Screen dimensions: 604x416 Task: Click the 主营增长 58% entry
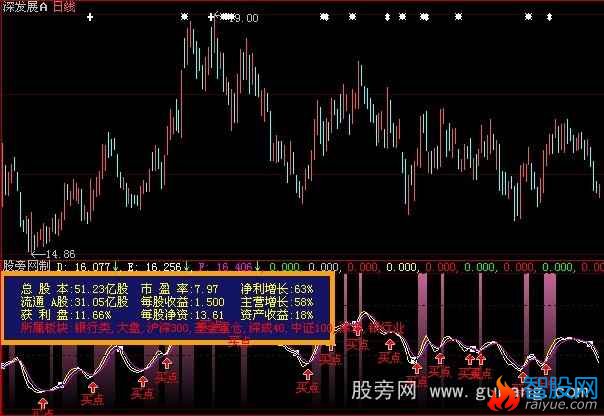click(x=277, y=302)
